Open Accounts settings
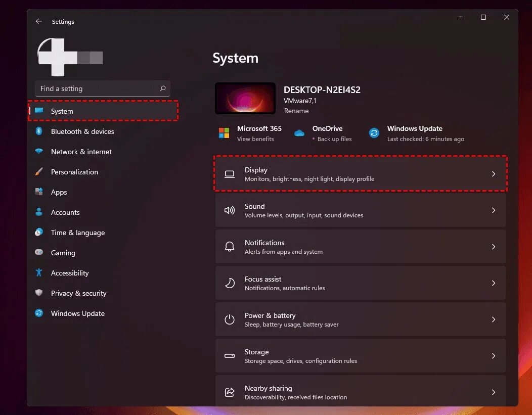This screenshot has height=415, width=532. pyautogui.click(x=103, y=212)
